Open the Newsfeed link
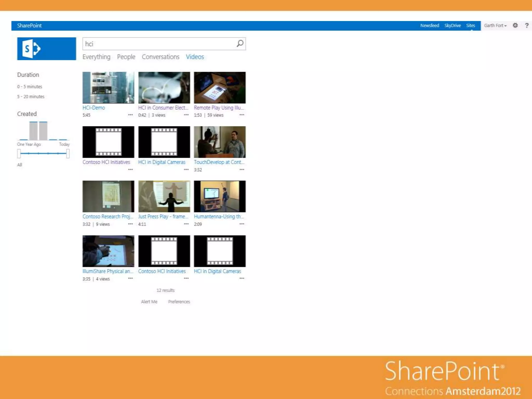 (429, 25)
